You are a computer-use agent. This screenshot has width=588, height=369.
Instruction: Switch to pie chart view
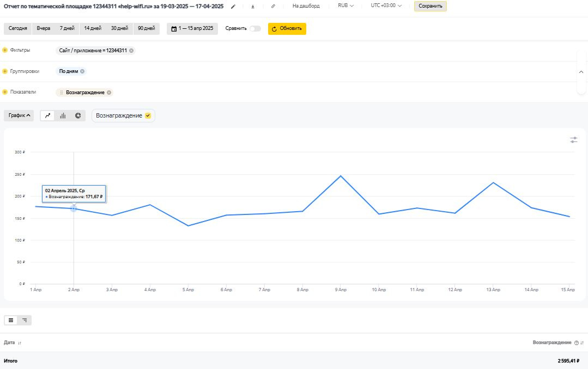pyautogui.click(x=78, y=115)
